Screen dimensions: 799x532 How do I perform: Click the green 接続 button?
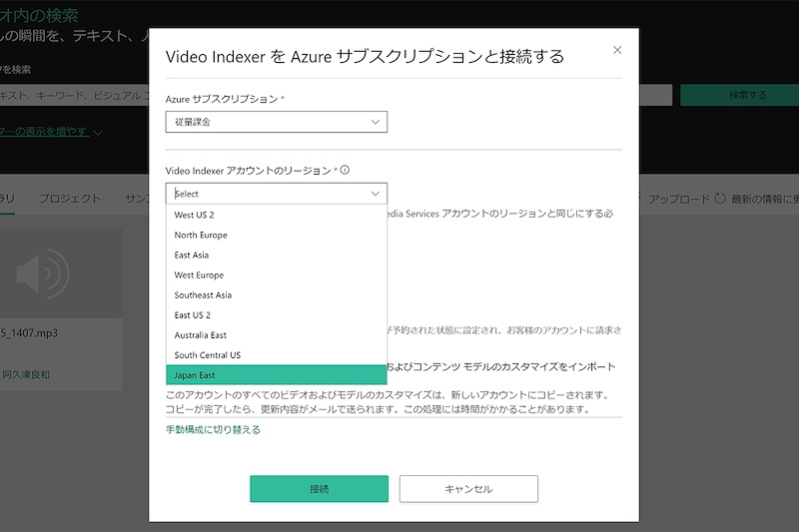click(x=319, y=489)
